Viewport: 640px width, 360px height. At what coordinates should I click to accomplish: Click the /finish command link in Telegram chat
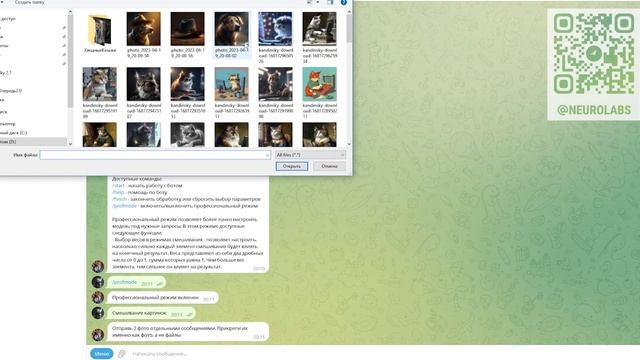(120, 199)
